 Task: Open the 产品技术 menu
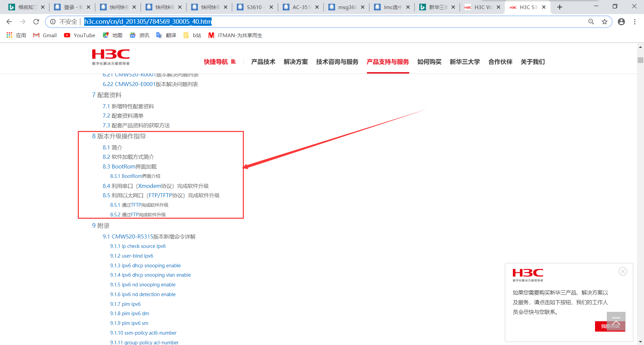[x=263, y=62]
